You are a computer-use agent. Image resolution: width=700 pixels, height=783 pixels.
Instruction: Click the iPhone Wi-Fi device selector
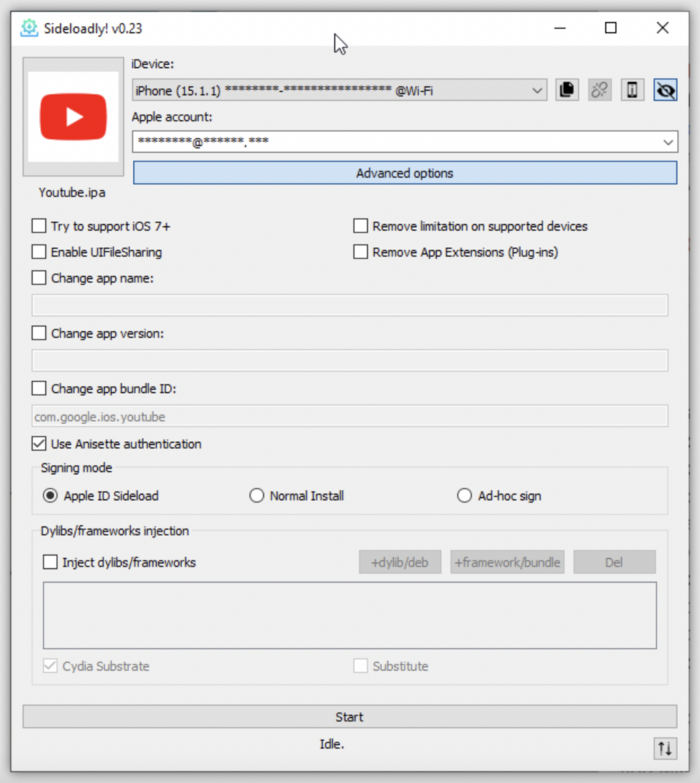(329, 89)
